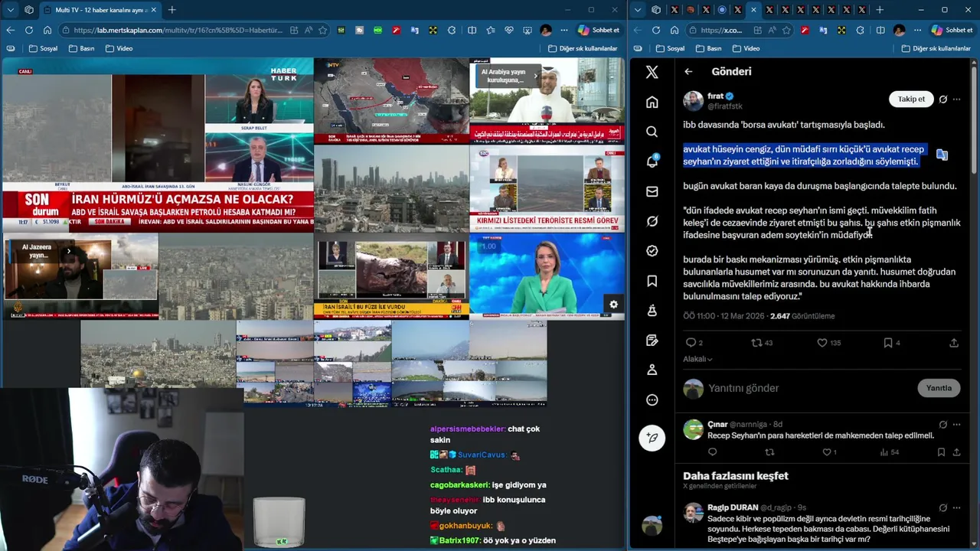
Task: Open new tab in X browser window
Action: click(x=880, y=10)
